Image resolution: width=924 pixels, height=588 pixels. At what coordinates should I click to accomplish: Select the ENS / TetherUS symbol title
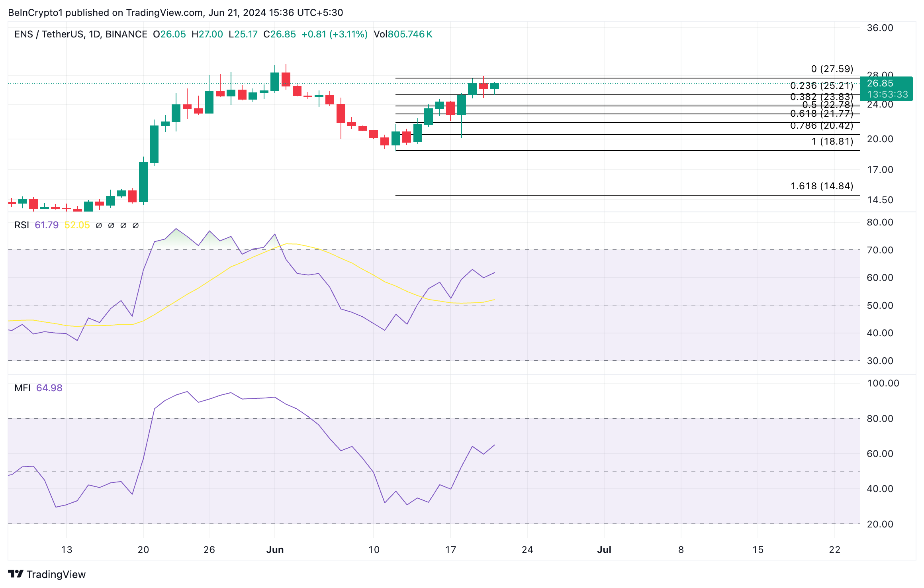click(49, 34)
